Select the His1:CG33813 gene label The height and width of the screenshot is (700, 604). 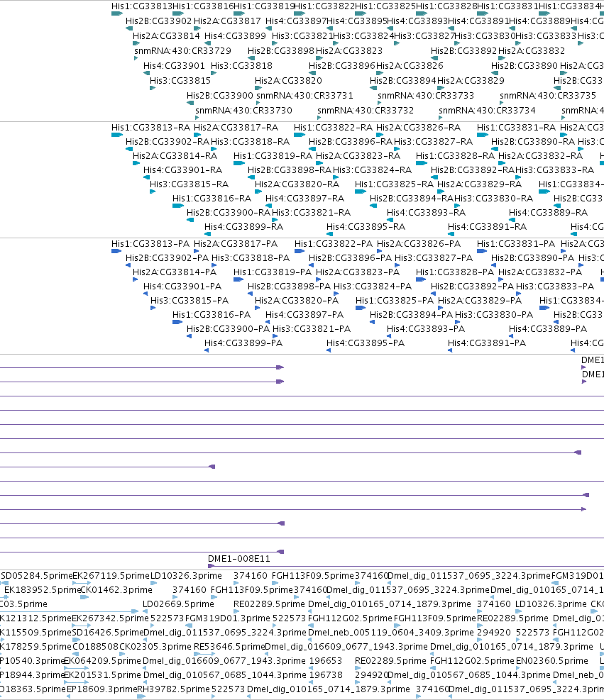(142, 6)
